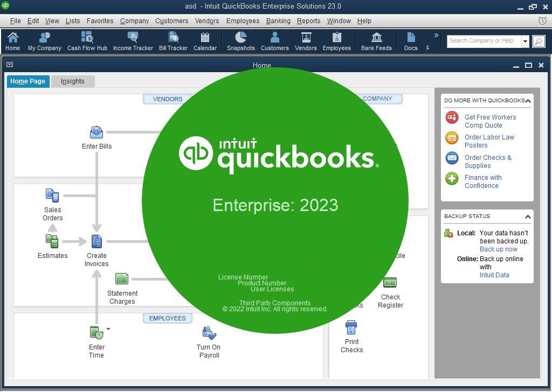Open the reminders alarm clock icon

coord(542,21)
